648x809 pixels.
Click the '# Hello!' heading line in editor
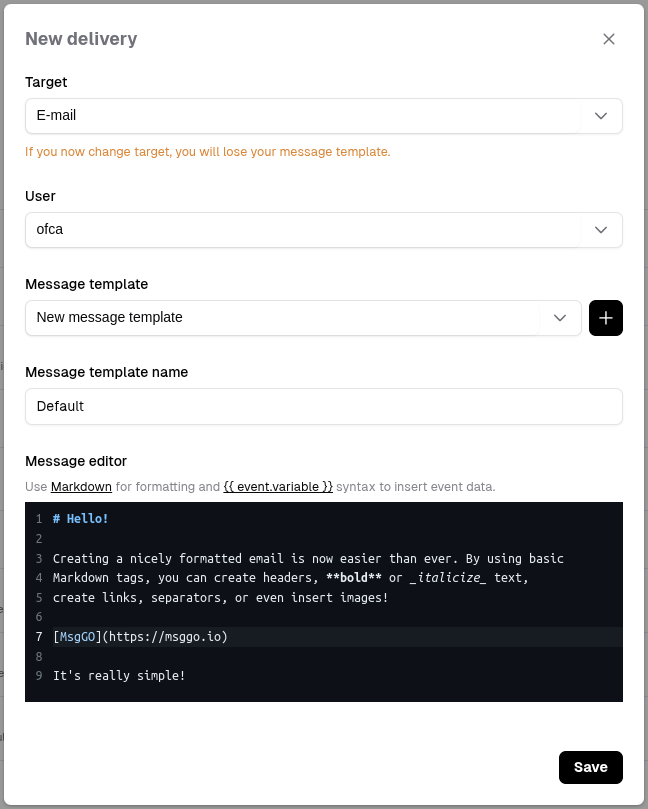tap(81, 519)
